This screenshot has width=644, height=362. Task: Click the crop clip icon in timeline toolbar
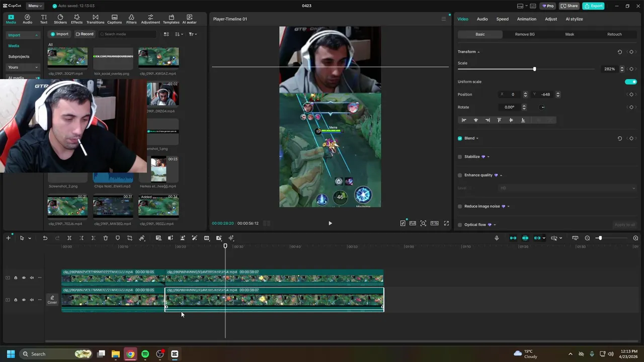click(x=130, y=238)
